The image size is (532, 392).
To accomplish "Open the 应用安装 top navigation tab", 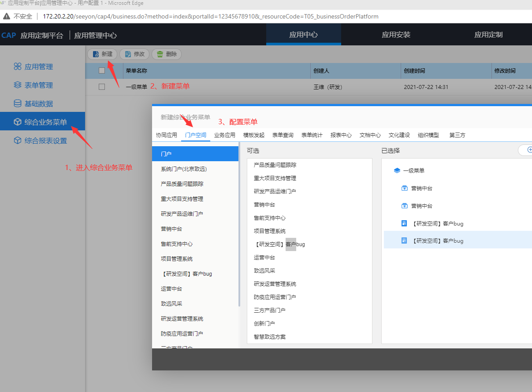I will [x=396, y=35].
